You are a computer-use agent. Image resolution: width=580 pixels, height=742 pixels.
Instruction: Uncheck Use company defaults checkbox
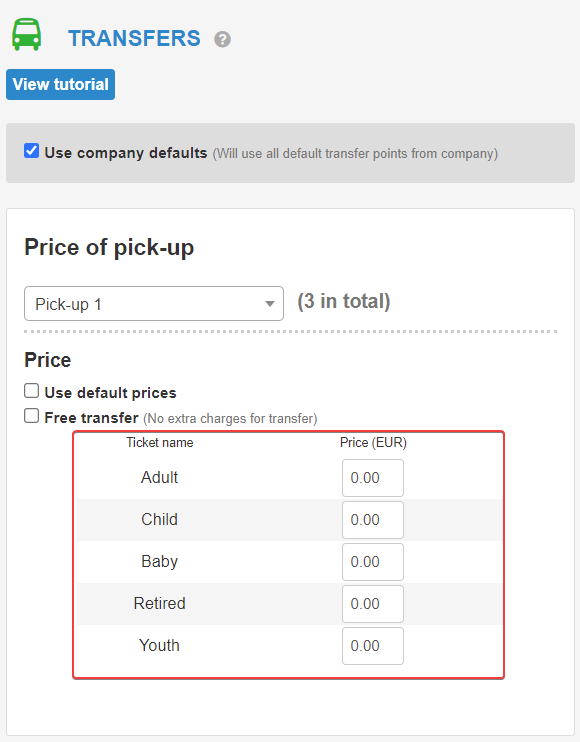[x=32, y=151]
